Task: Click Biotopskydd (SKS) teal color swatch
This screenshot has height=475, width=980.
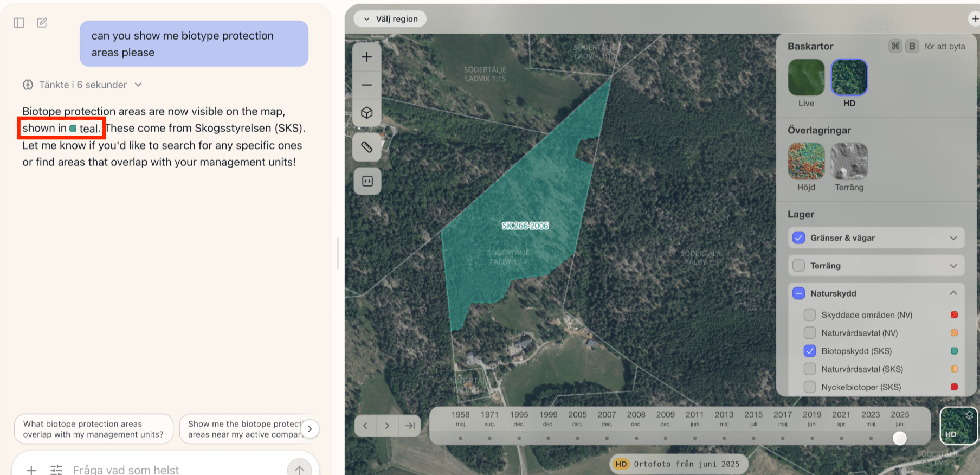Action: [x=954, y=351]
